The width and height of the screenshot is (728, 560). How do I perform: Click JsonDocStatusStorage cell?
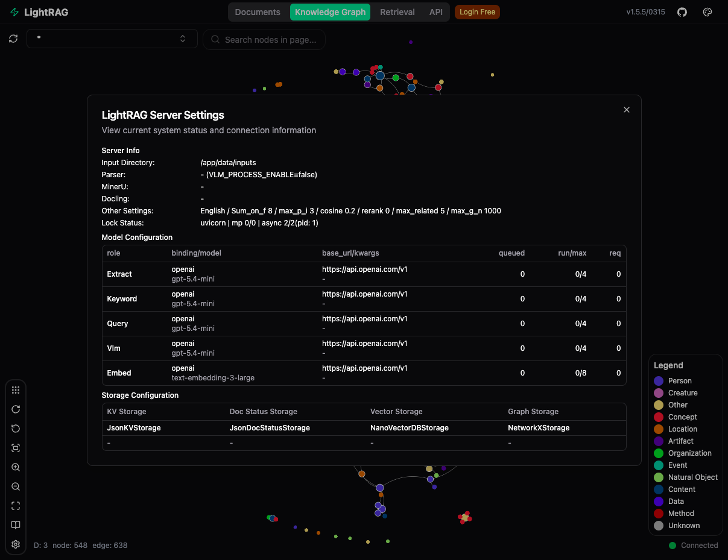[x=270, y=428]
